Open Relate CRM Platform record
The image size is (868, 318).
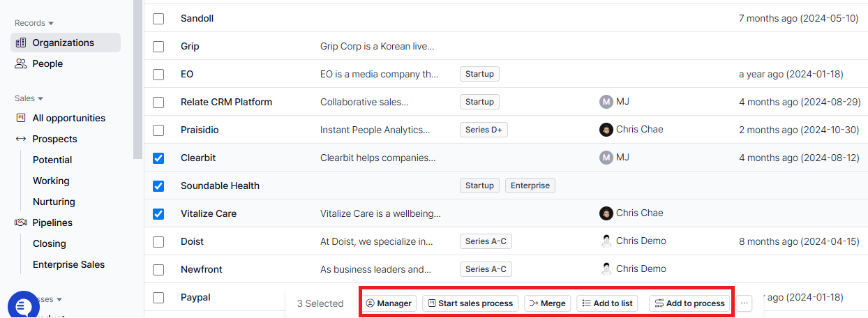[226, 102]
